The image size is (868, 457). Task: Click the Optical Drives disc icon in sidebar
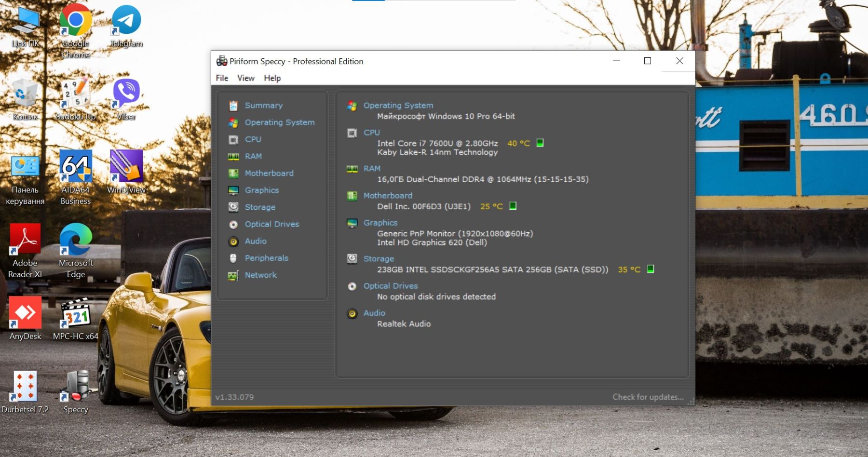pyautogui.click(x=233, y=224)
